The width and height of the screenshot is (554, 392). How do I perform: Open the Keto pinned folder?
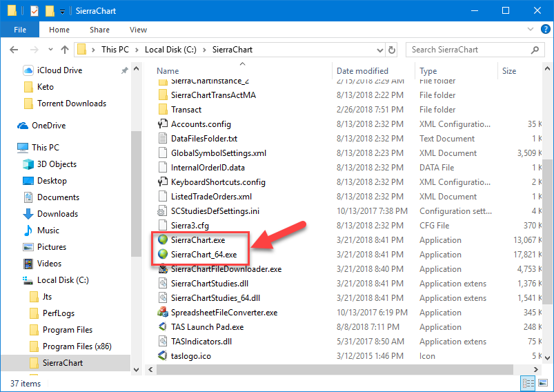tap(46, 87)
